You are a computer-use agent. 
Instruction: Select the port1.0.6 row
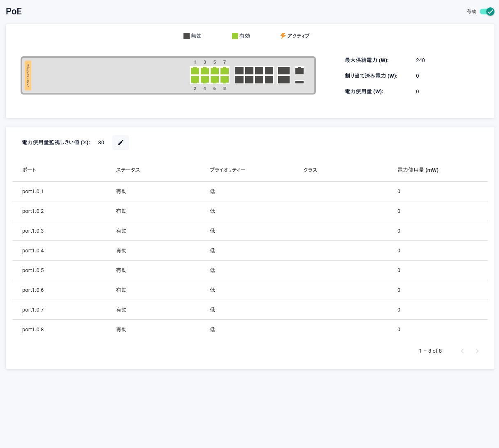click(250, 290)
